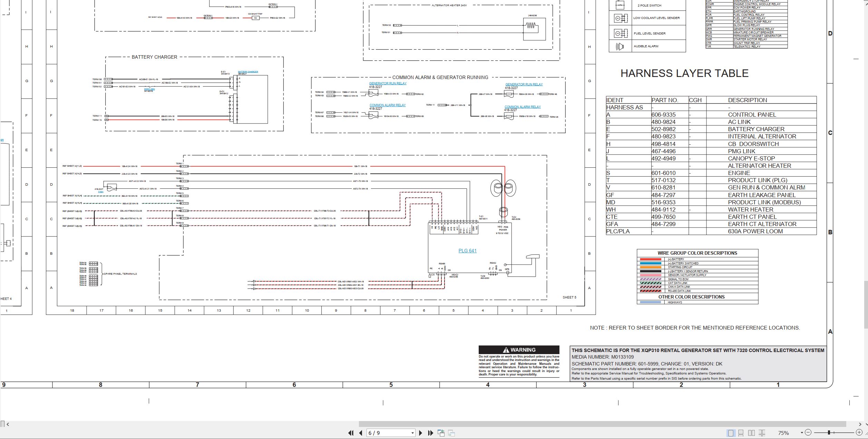Click part number 606-9335

point(663,115)
